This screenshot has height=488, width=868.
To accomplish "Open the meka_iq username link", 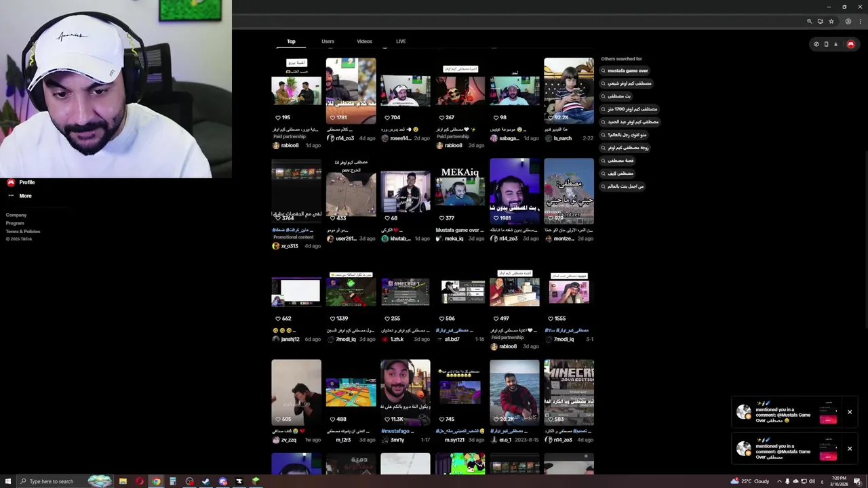I will click(454, 239).
